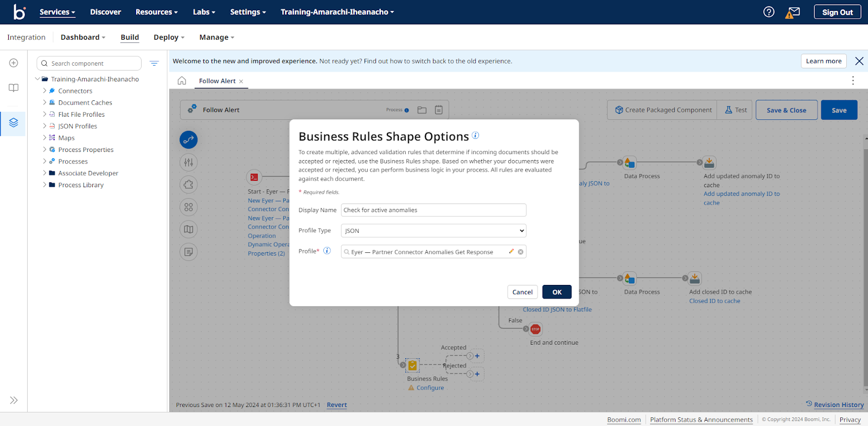Viewport: 868px width, 426px height.
Task: Click Cancel in Business Rules dialog
Action: (x=522, y=292)
